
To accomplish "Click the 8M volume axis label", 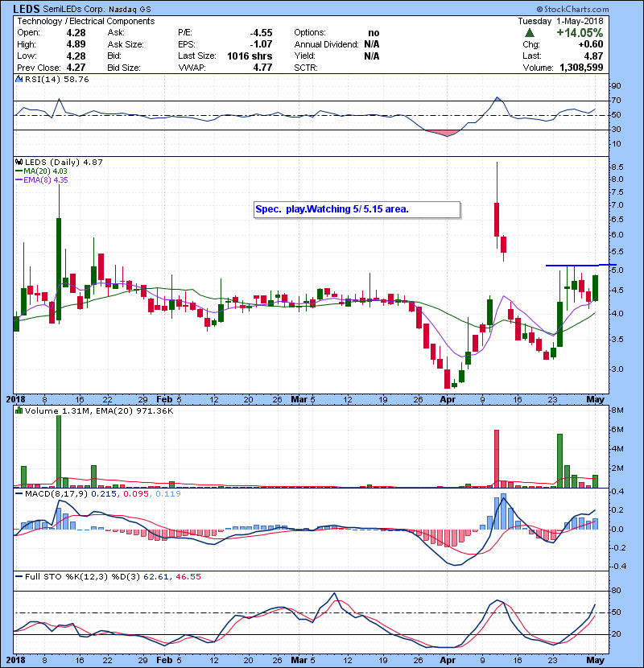I will (x=617, y=410).
